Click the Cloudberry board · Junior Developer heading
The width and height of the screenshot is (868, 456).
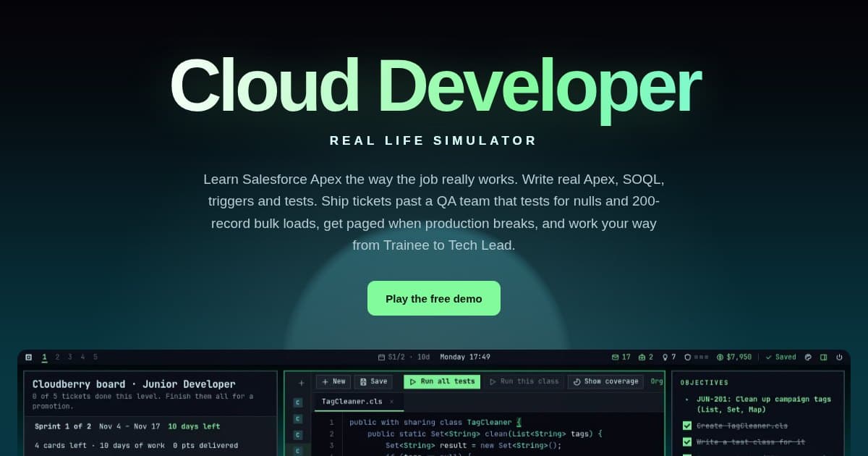tap(134, 384)
